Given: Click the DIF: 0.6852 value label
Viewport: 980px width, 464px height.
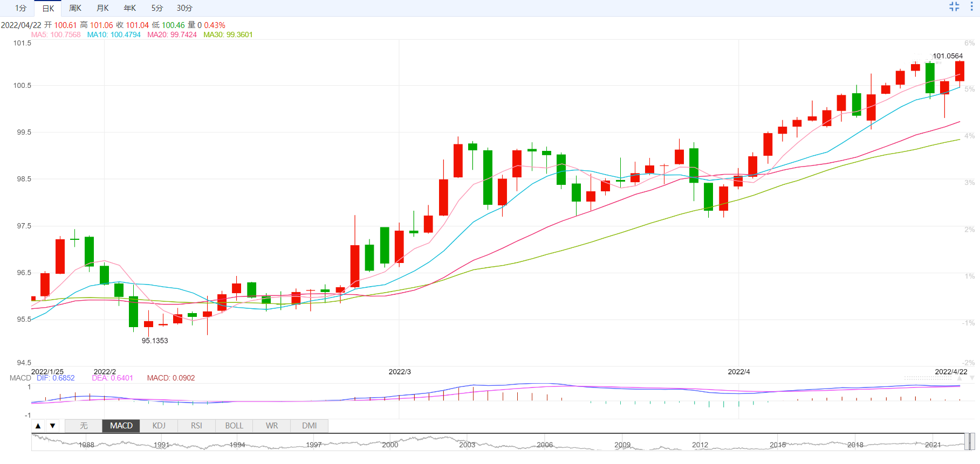Looking at the screenshot, I should click(56, 378).
